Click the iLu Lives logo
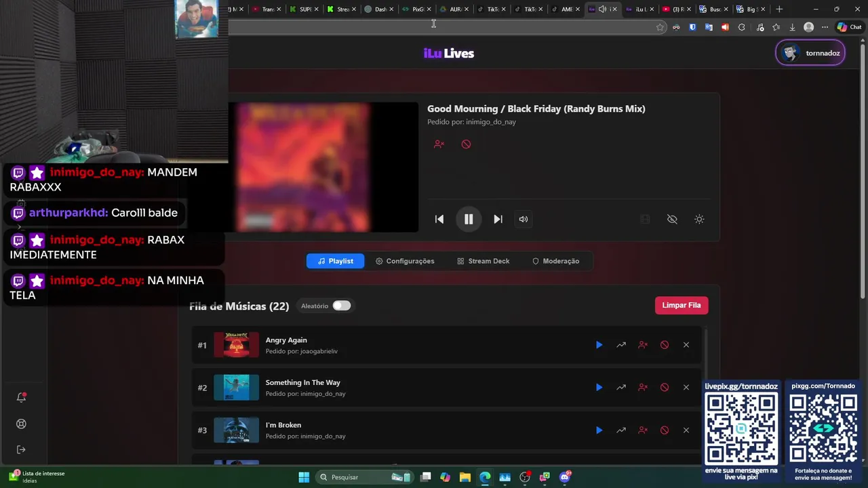Image resolution: width=868 pixels, height=488 pixels. [x=449, y=54]
